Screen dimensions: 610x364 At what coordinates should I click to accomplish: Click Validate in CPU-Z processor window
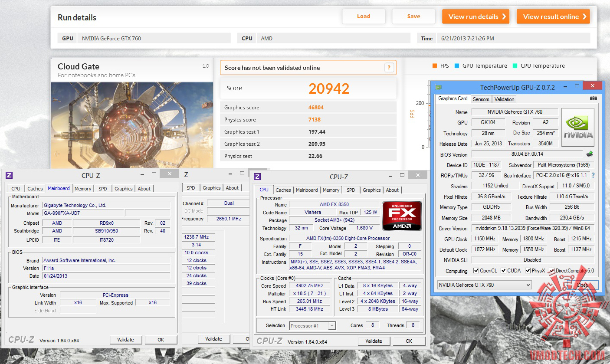(x=374, y=341)
